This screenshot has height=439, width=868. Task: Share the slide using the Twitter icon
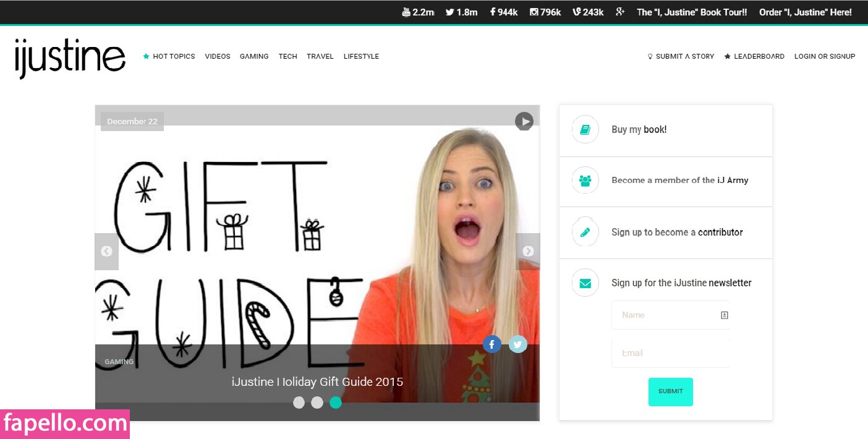point(518,344)
